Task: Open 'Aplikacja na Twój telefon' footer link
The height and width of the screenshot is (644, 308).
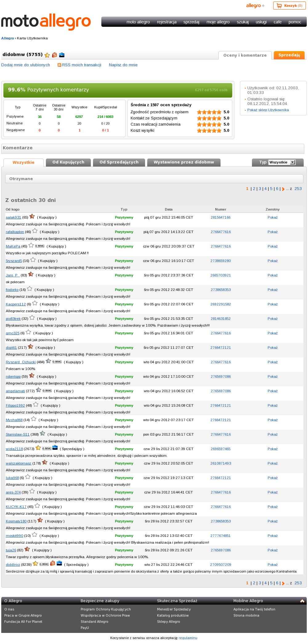Action: tap(254, 609)
